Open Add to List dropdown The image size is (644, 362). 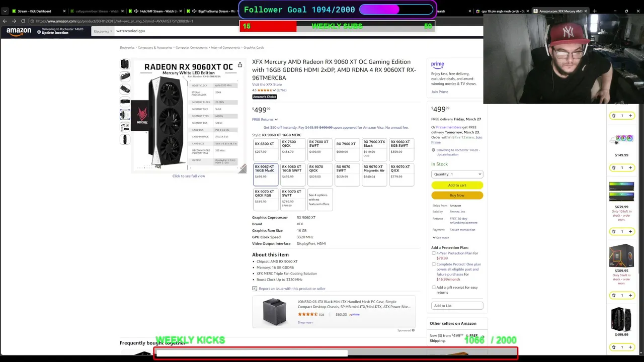(457, 306)
